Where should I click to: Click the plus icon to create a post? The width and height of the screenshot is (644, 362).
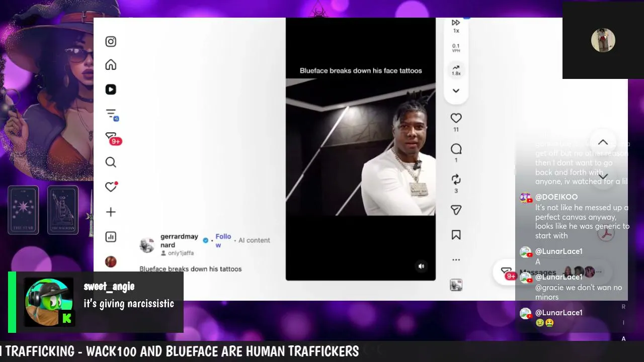pos(111,212)
